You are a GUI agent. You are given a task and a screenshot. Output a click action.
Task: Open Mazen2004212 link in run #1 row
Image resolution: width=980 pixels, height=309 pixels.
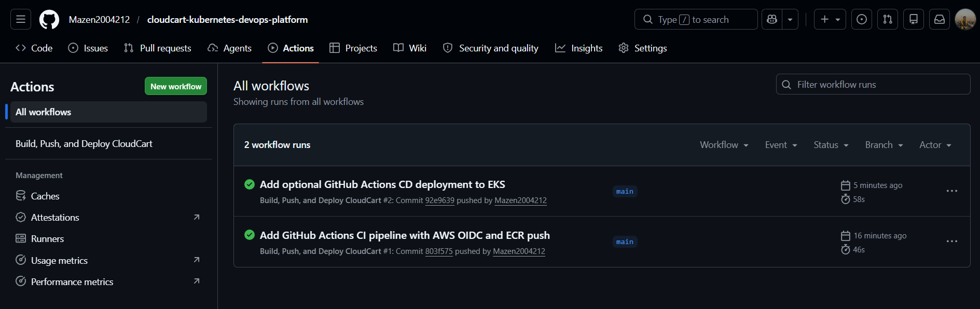click(519, 251)
